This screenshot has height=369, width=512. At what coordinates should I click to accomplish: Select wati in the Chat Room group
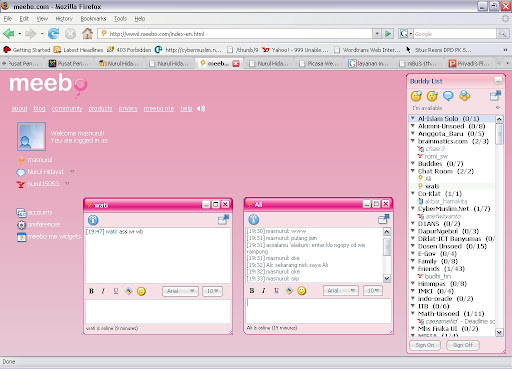(x=432, y=186)
